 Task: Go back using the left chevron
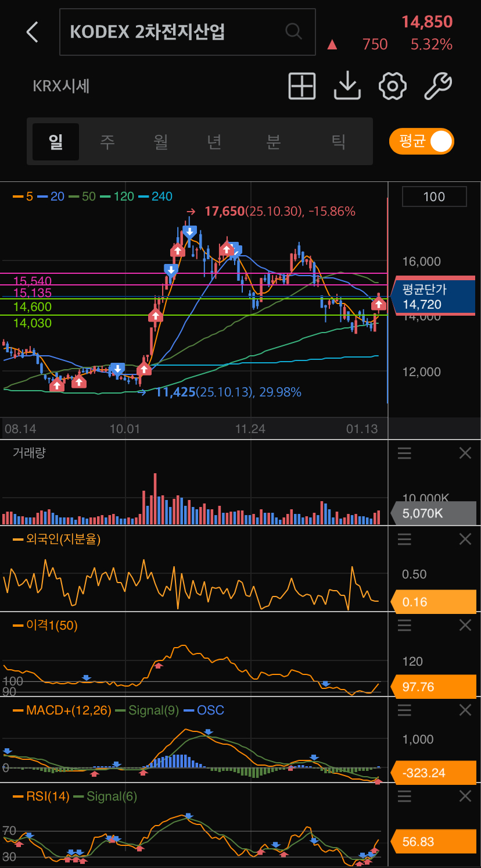coord(32,32)
